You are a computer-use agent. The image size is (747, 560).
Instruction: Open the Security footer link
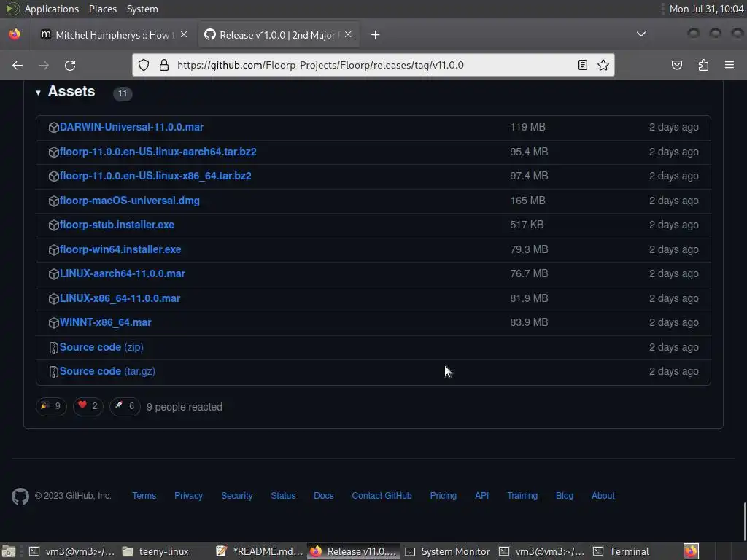237,496
